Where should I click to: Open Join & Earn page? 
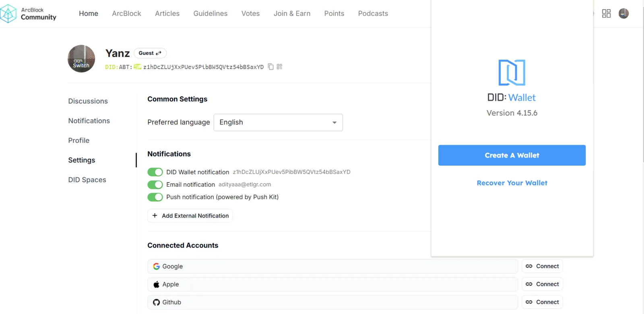click(292, 14)
